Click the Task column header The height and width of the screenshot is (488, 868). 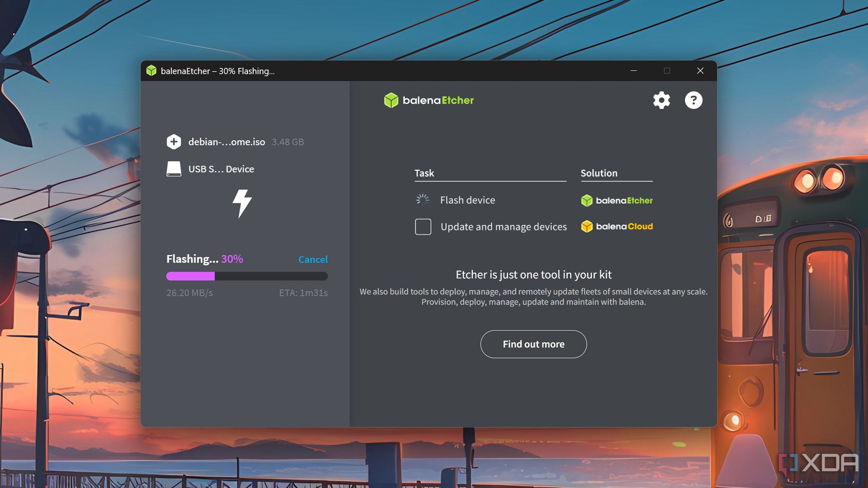[424, 173]
